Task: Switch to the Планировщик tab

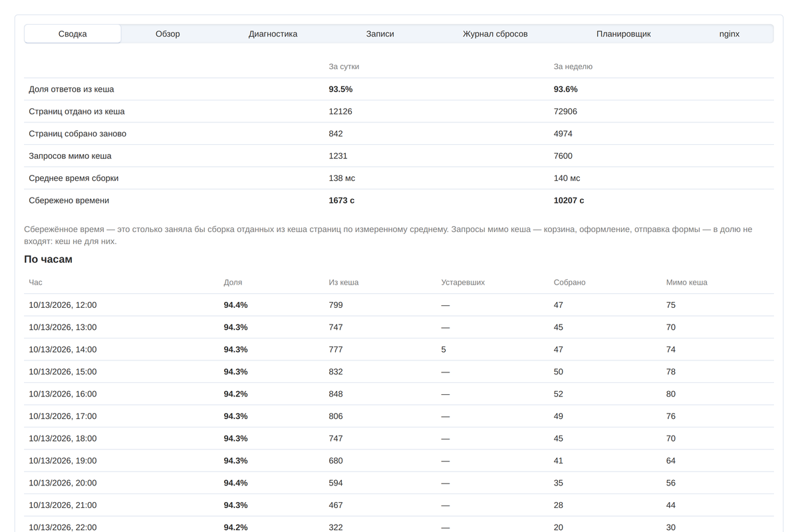Action: [x=623, y=34]
